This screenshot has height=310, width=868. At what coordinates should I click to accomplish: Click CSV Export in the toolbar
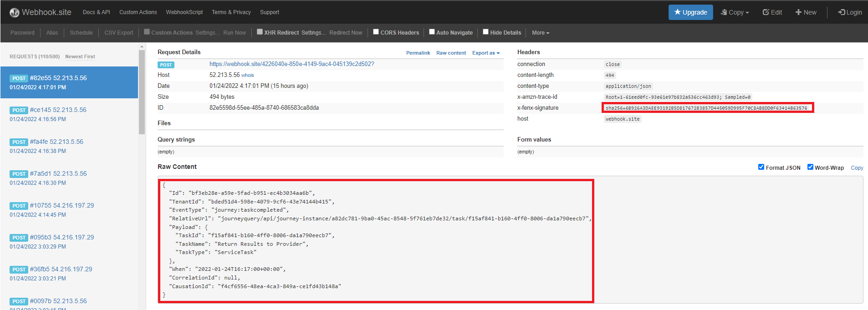119,33
